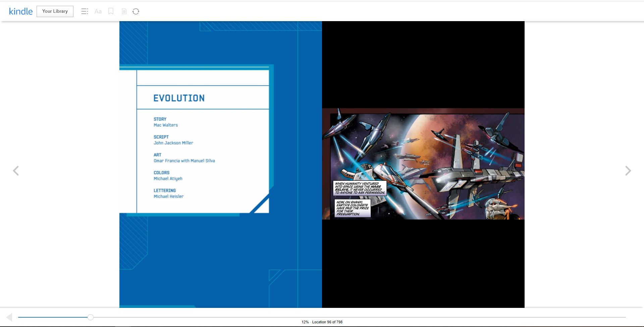Click the 'When humanity ventured' caption box
The height and width of the screenshot is (327, 644).
(x=360, y=188)
